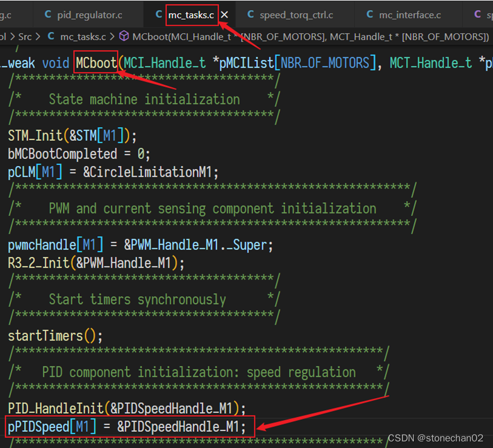The width and height of the screenshot is (493, 448).
Task: Click &PWM_Handle_M1._Super expression
Action: [x=196, y=245]
